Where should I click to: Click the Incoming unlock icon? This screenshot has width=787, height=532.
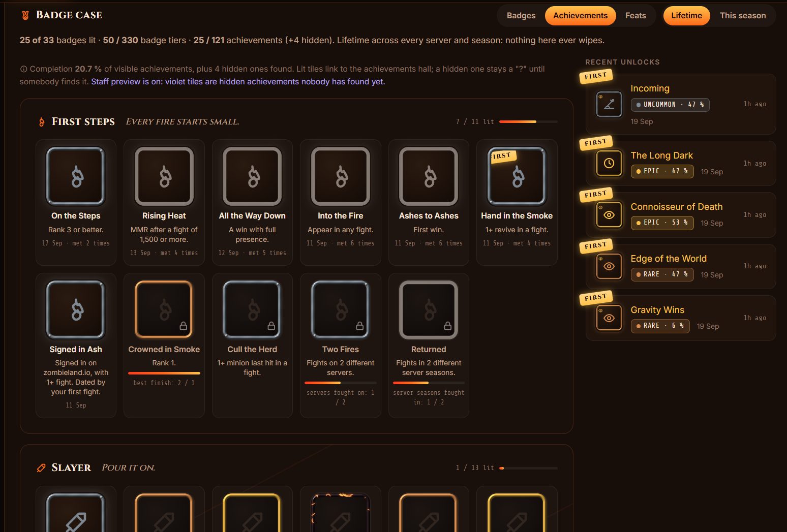pos(609,104)
